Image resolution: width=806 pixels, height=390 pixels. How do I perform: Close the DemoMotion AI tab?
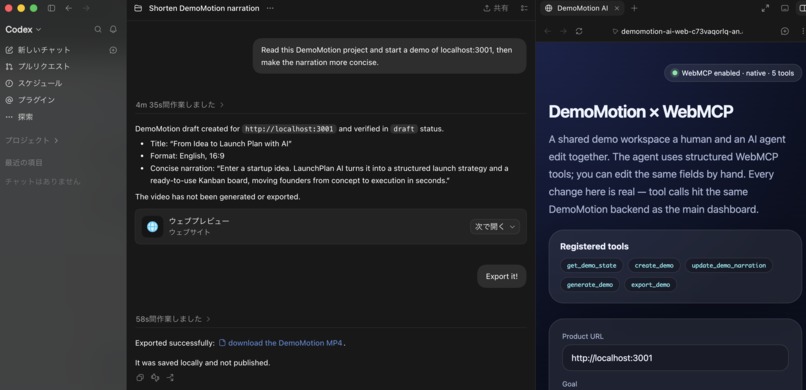tap(617, 8)
